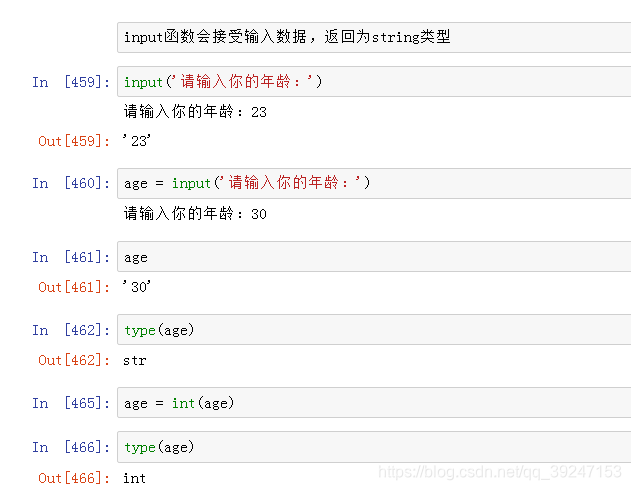
Task: Select the Out[459] result '23'
Action: point(137,141)
